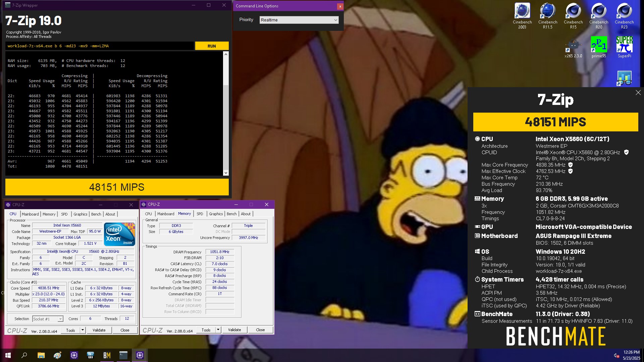The width and height of the screenshot is (644, 362).
Task: Click the Uncore Frequency 3997.0 MHz field
Action: click(x=249, y=238)
